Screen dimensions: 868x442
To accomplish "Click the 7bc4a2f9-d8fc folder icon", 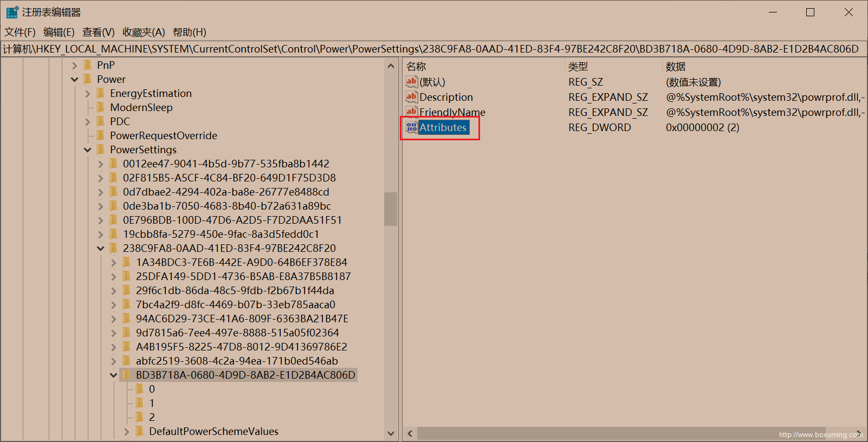I will coord(127,304).
